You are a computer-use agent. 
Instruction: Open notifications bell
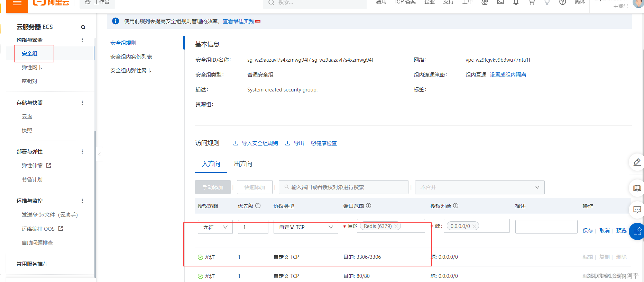(516, 2)
